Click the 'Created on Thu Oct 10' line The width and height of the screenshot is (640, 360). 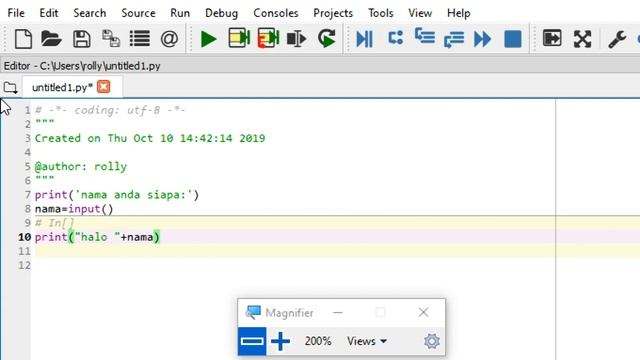coord(150,138)
